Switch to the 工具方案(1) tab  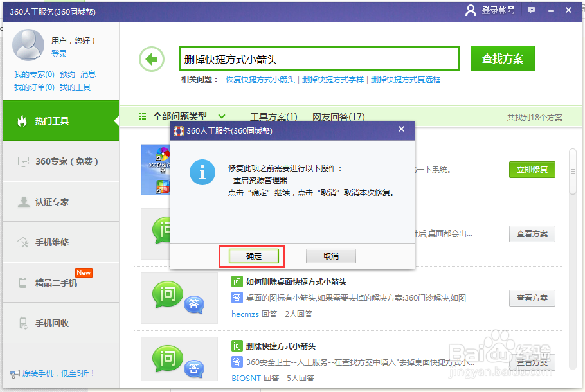click(274, 117)
